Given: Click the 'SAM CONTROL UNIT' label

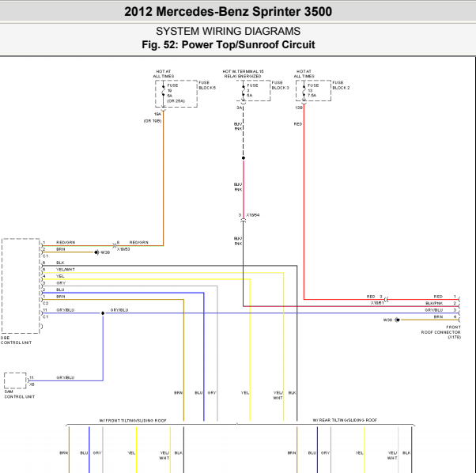Looking at the screenshot, I should click(20, 394).
